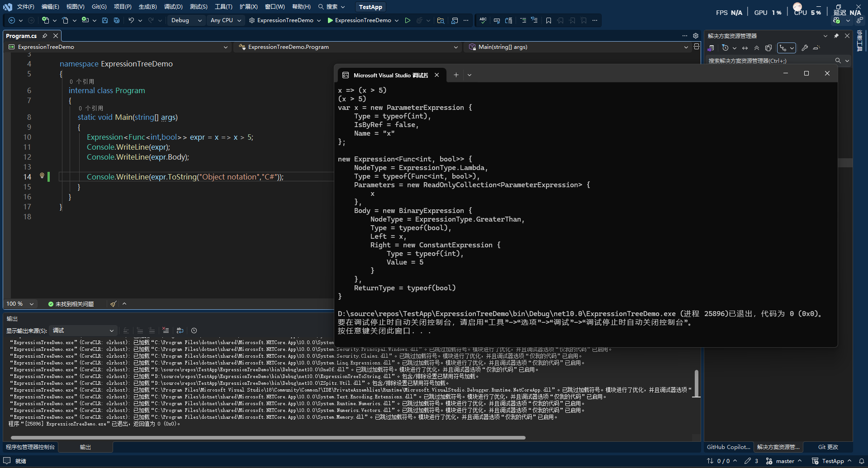Start without debugging using hollow green arrow
The width and height of the screenshot is (868, 468).
(408, 20)
